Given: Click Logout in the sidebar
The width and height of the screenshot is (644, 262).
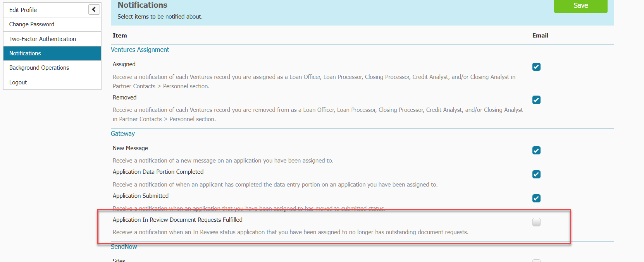Looking at the screenshot, I should coord(18,82).
